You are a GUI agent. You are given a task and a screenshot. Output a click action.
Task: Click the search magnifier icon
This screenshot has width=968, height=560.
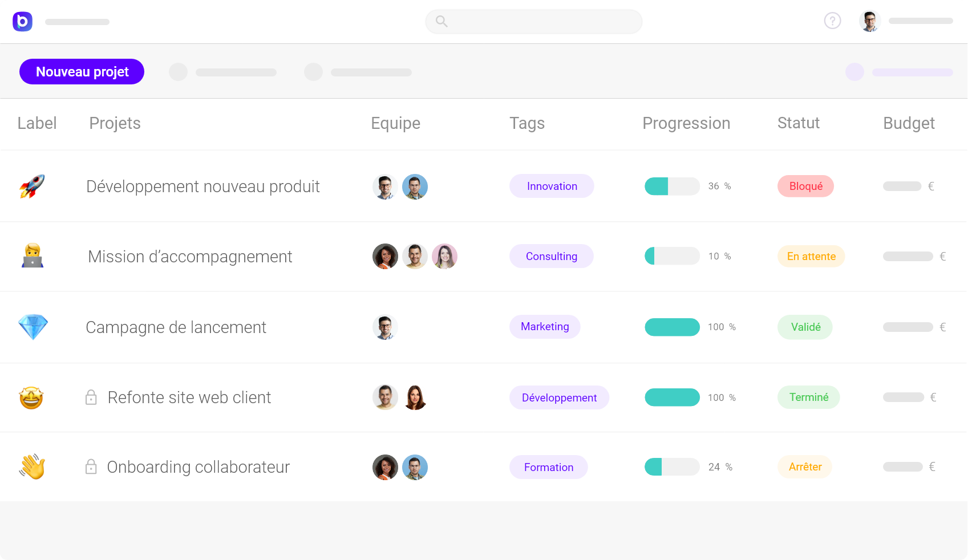coord(442,21)
